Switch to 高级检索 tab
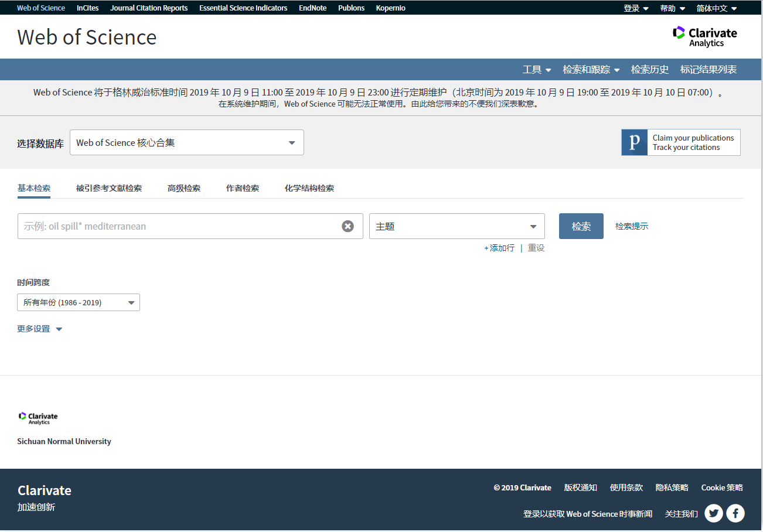The height and width of the screenshot is (532, 763). tap(184, 188)
